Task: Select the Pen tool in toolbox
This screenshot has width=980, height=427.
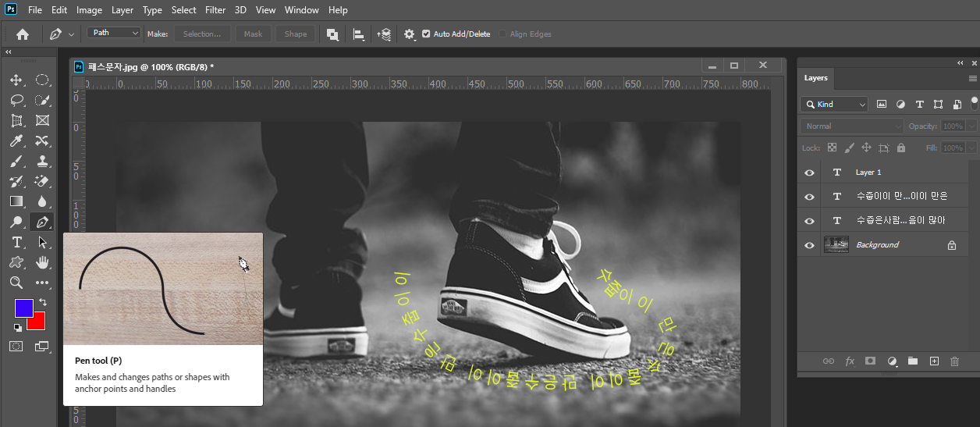Action: (42, 222)
